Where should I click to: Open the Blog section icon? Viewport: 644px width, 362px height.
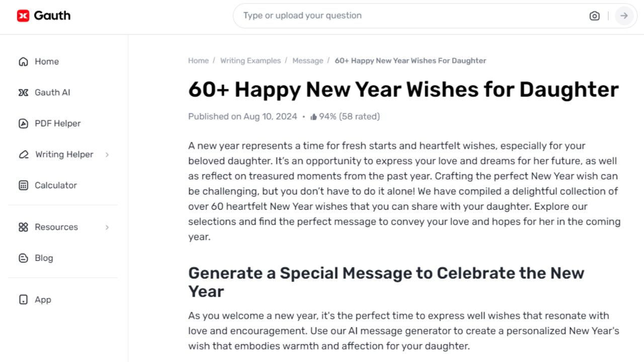click(23, 257)
